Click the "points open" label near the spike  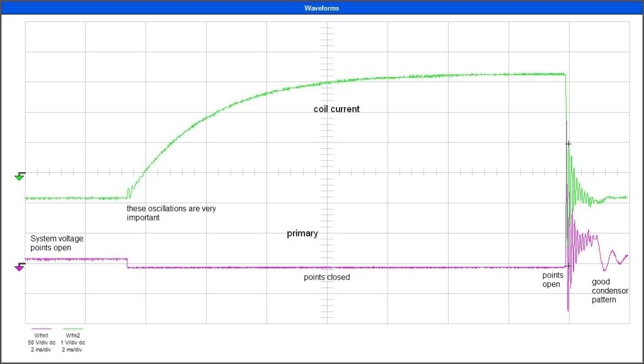pos(553,279)
